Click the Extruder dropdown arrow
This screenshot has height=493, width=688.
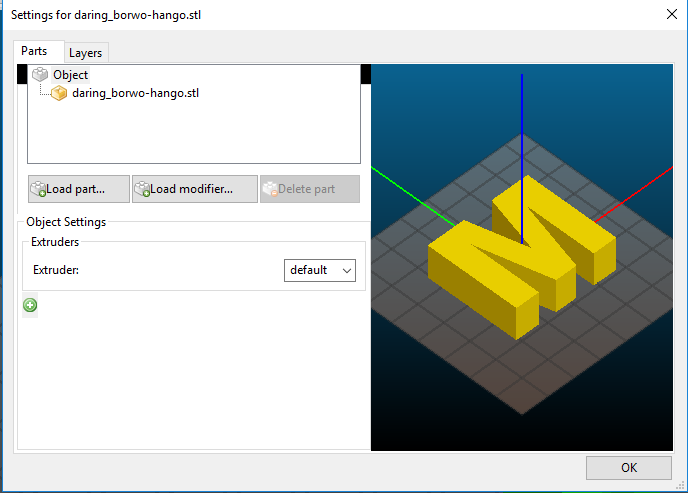(346, 270)
